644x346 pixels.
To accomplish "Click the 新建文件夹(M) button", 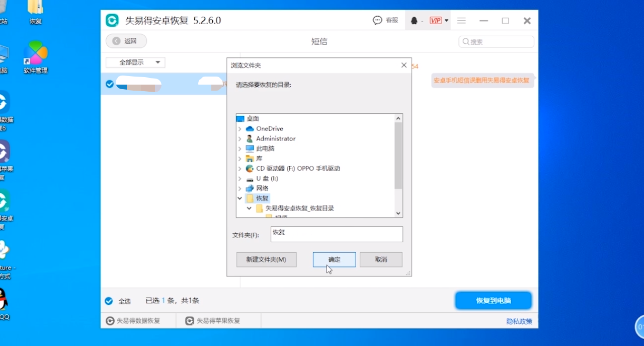I will click(x=266, y=259).
